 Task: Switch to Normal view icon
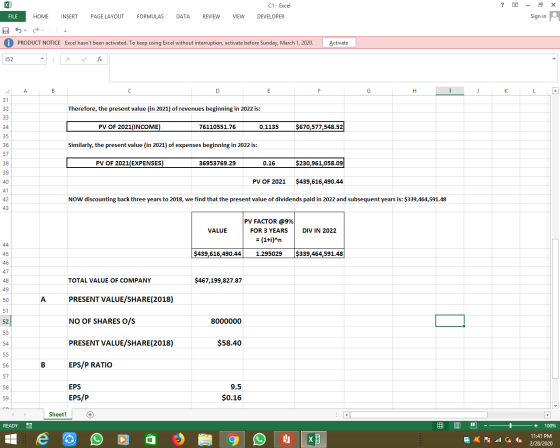[440, 425]
